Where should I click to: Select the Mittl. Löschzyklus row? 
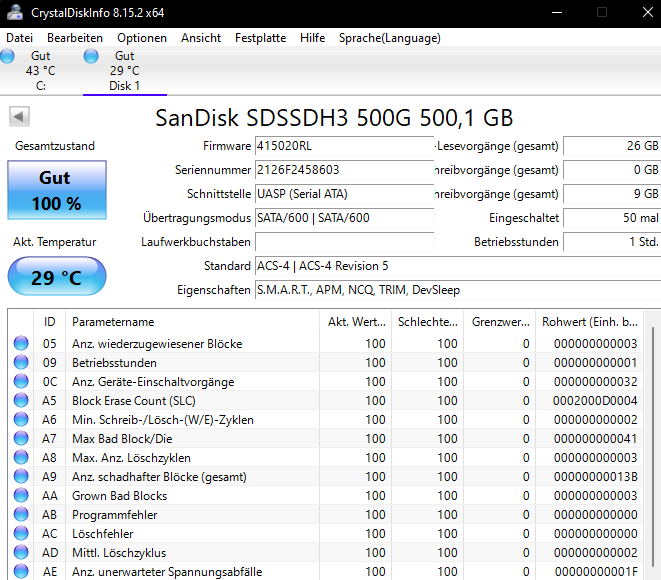pos(326,552)
